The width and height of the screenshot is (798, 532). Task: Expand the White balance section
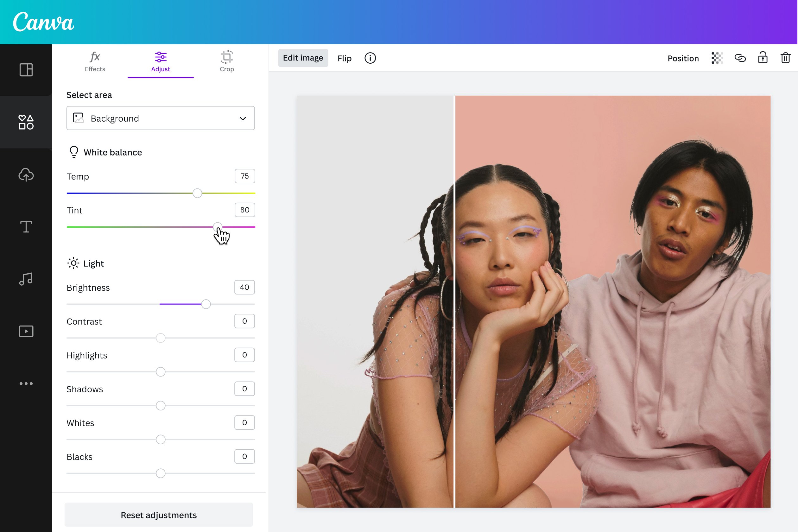click(x=111, y=151)
